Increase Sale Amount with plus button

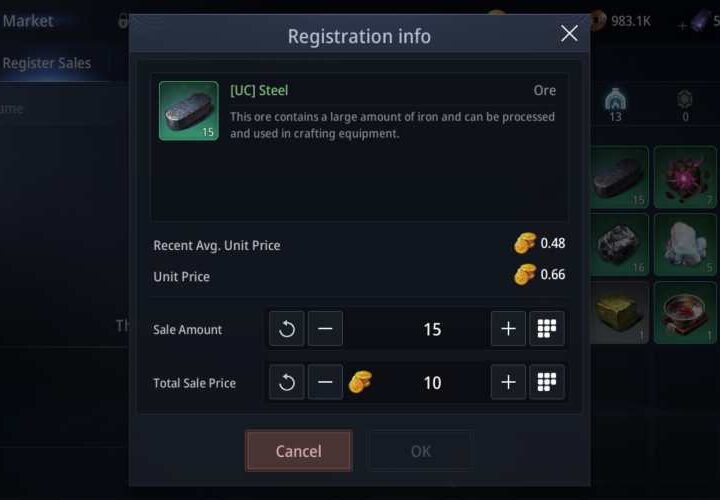(508, 329)
